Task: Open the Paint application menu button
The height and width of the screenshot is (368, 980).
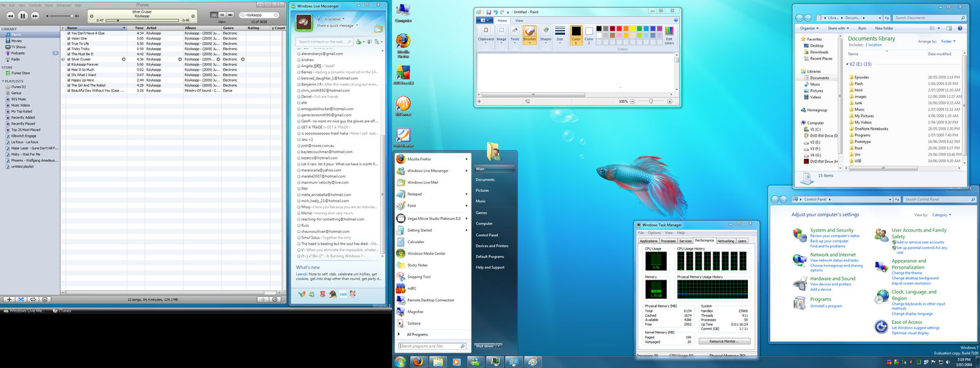Action: (484, 20)
